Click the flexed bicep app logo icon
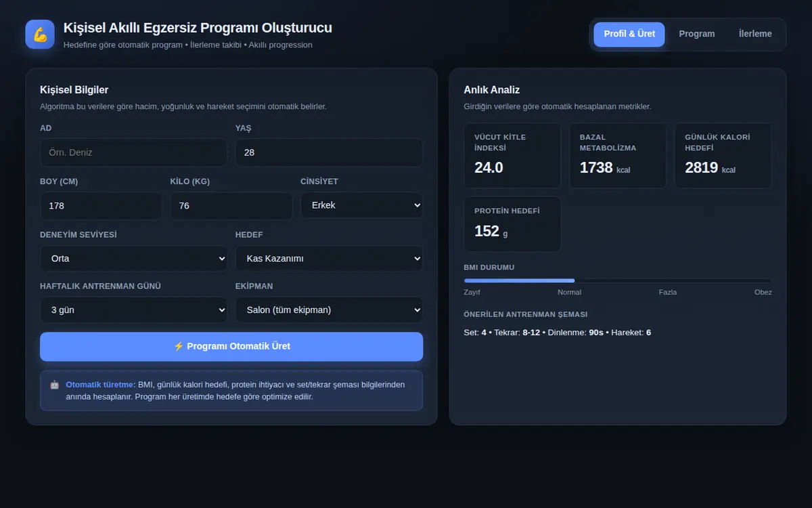The height and width of the screenshot is (508, 812). (40, 35)
